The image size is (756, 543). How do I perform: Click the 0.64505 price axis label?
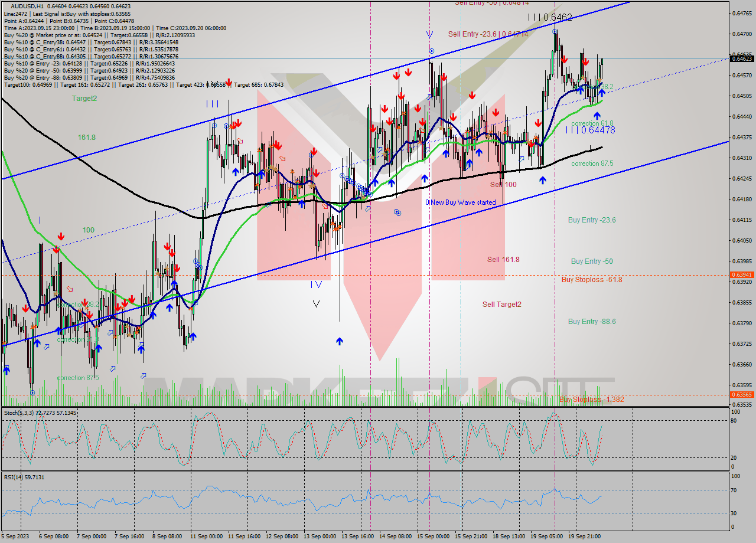(742, 96)
